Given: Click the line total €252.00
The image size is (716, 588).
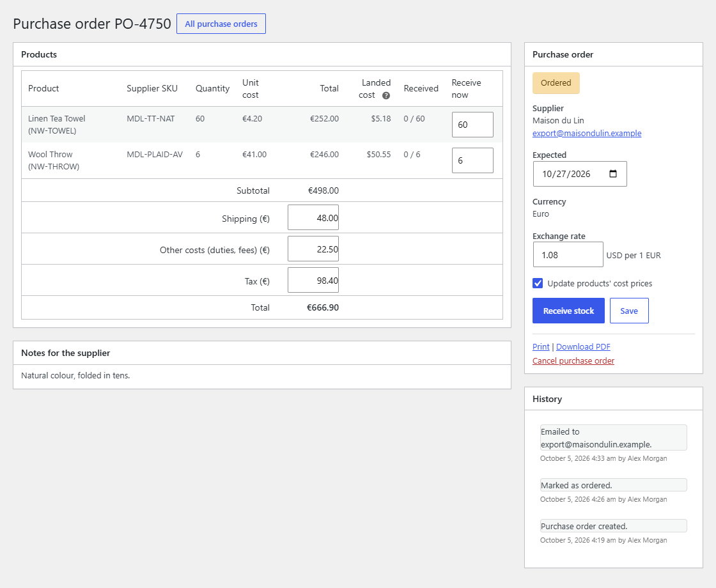Looking at the screenshot, I should click(324, 119).
